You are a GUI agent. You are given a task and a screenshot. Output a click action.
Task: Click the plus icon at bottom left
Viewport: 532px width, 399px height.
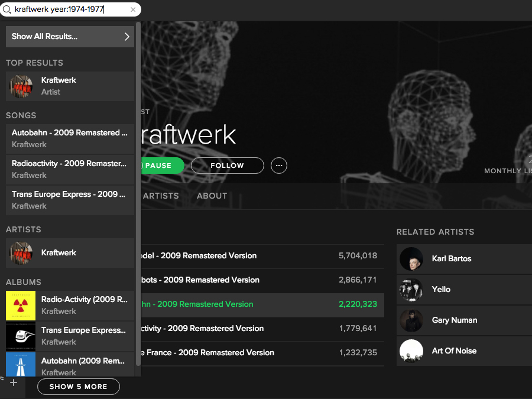14,382
